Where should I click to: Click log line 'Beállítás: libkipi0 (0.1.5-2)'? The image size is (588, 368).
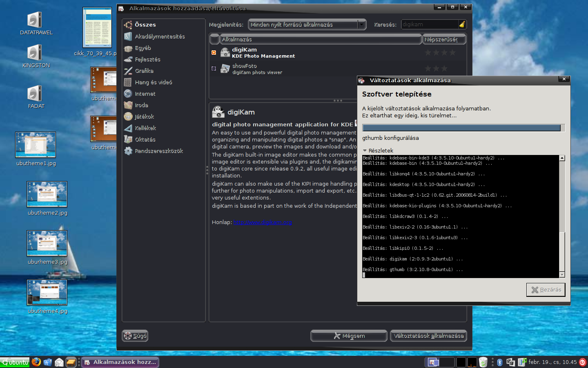(403, 248)
